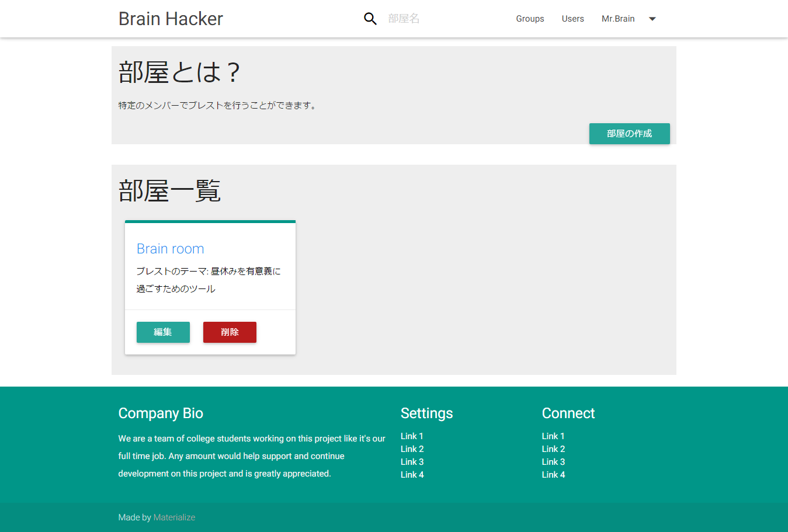788x532 pixels.
Task: Open Link 3 under Settings
Action: [412, 462]
